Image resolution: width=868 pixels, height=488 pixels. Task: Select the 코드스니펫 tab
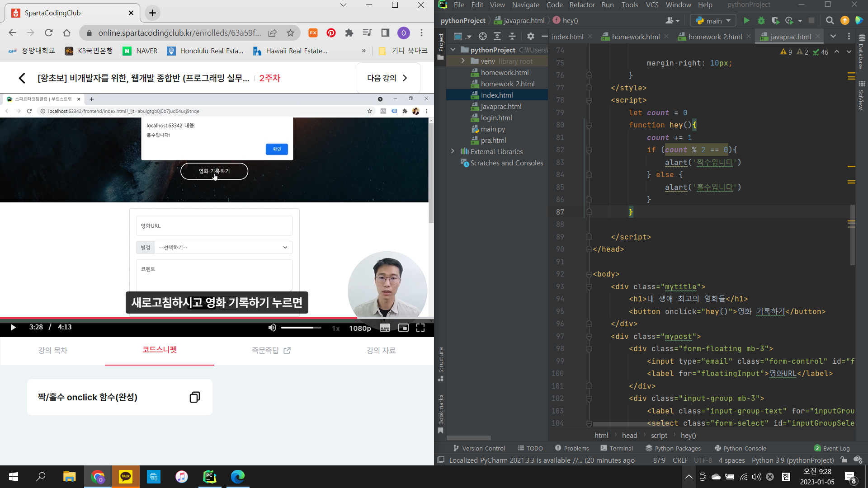(x=160, y=350)
